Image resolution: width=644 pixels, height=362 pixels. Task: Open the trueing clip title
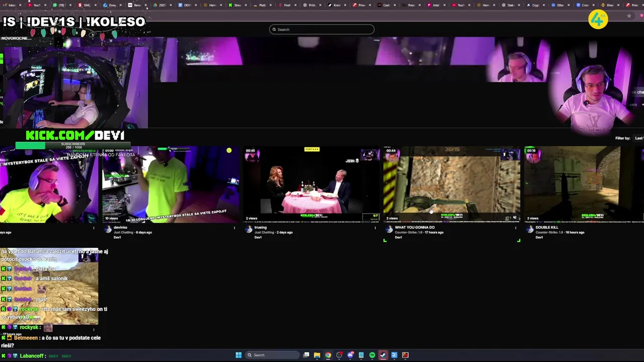tap(260, 227)
